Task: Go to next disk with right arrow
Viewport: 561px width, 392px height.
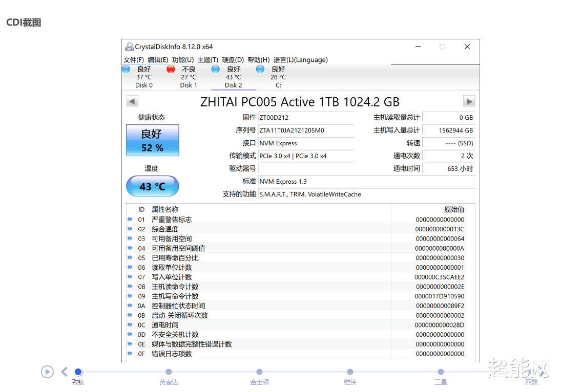Action: click(469, 101)
